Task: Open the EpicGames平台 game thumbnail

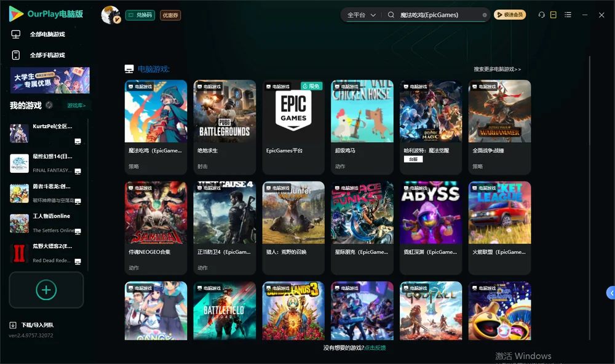Action: click(x=293, y=111)
